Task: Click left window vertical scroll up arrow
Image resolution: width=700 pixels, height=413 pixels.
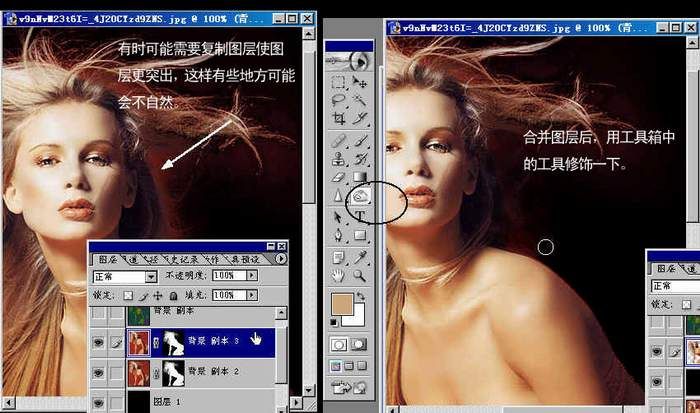Action: [308, 33]
